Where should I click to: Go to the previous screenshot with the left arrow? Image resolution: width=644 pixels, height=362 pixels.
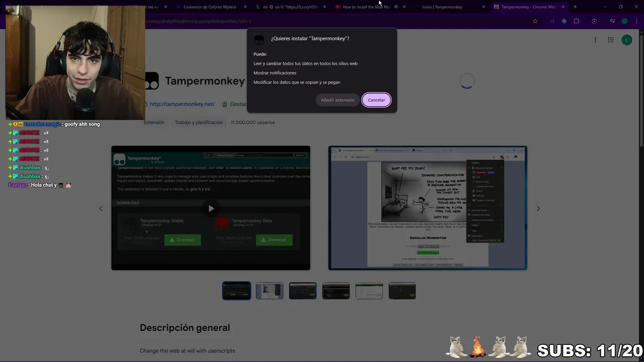pos(101,208)
